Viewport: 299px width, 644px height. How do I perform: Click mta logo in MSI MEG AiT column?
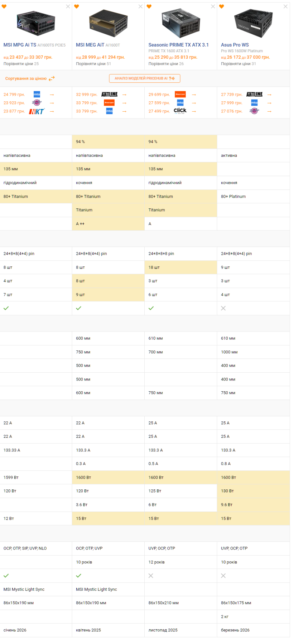click(x=109, y=111)
